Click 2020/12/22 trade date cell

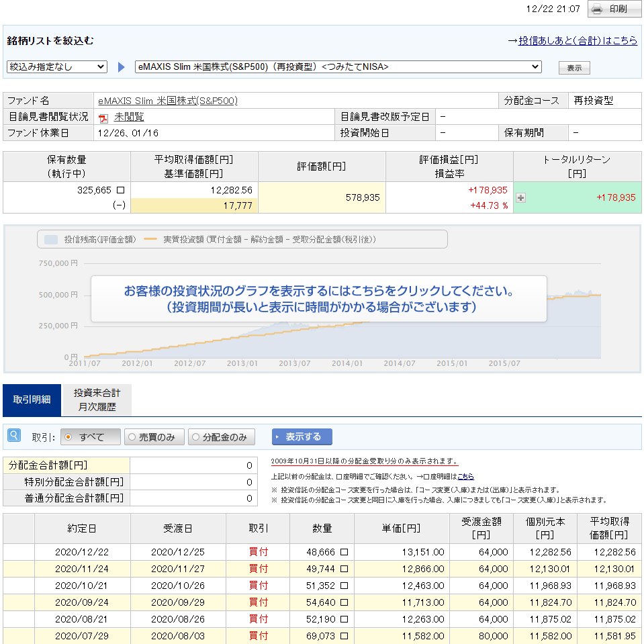[x=82, y=552]
